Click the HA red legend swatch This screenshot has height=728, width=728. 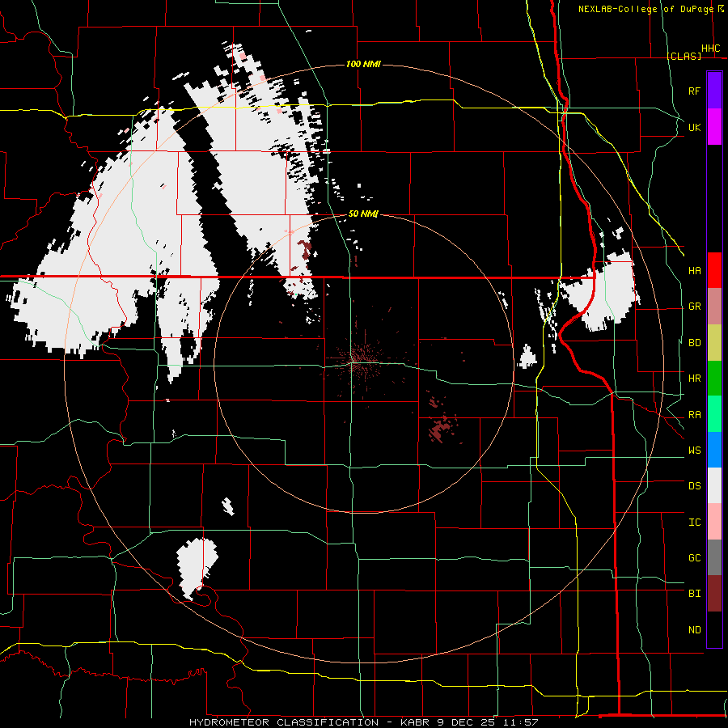[714, 270]
